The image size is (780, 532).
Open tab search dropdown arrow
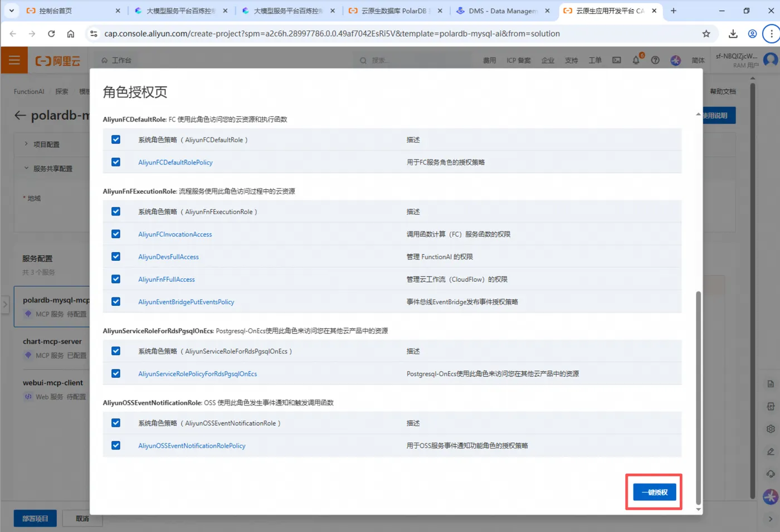(x=11, y=11)
